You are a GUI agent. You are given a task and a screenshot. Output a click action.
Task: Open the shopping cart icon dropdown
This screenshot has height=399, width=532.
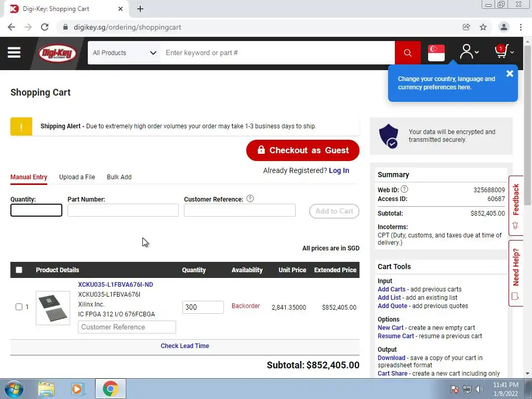click(x=504, y=51)
